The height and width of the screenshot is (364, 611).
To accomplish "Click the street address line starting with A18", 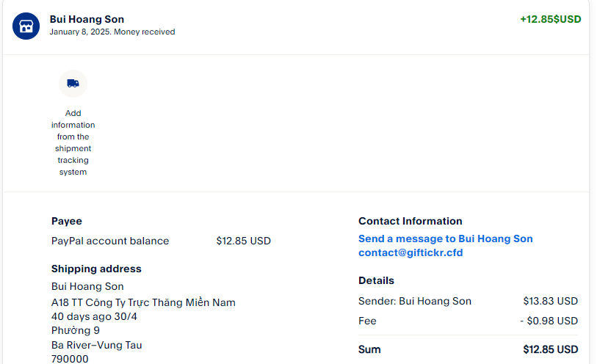I will (x=143, y=302).
